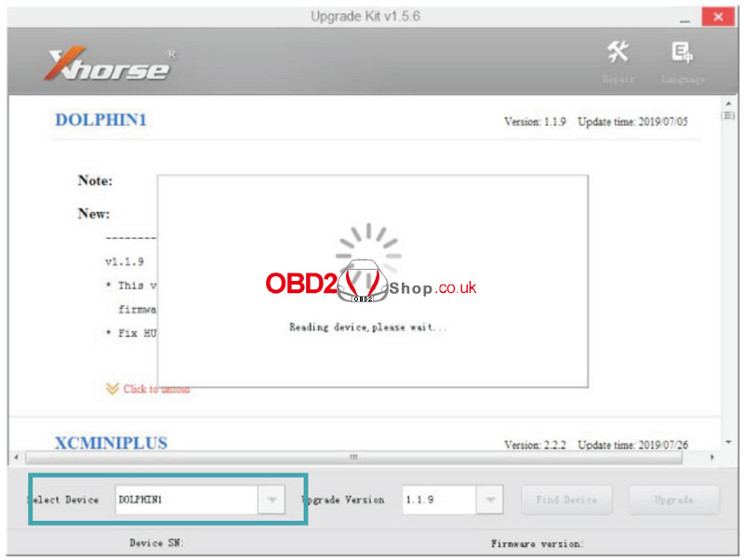Click the horizontal scrollbar thumb
744x560 pixels.
coord(353,458)
